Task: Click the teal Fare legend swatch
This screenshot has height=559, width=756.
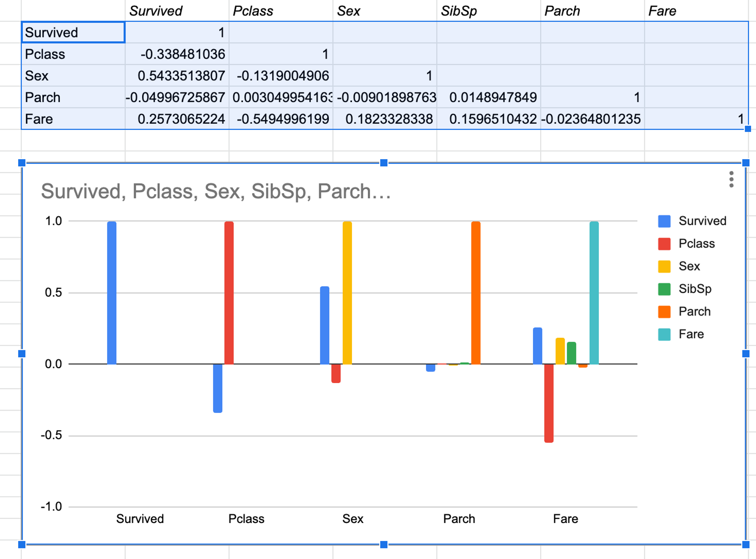Action: point(664,334)
